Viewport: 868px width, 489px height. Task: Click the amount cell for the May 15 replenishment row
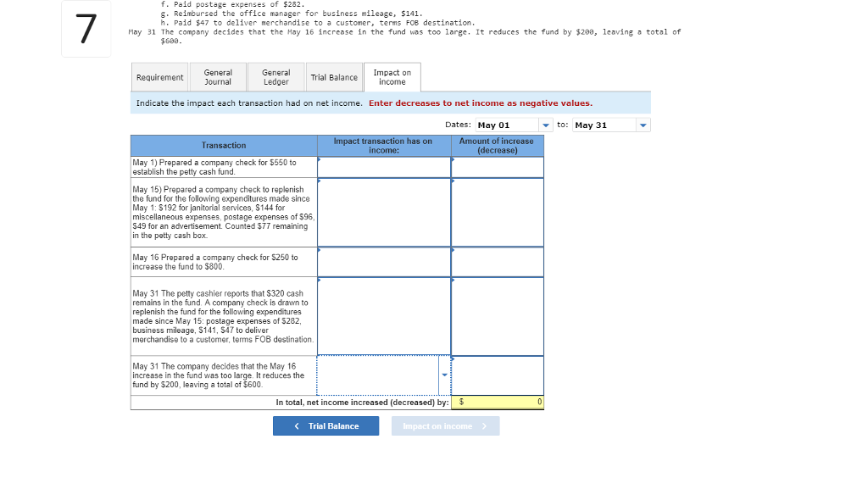[497, 212]
